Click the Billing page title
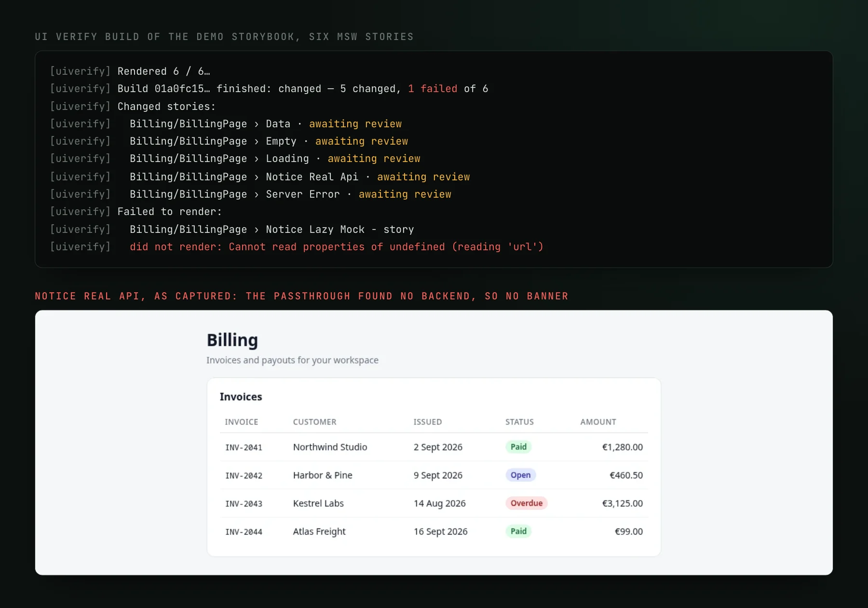Viewport: 868px width, 608px height. (232, 340)
